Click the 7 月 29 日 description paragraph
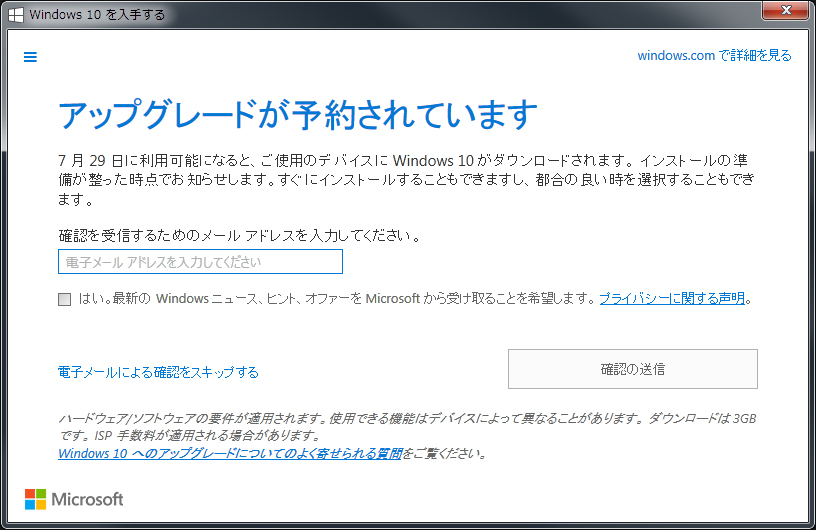816x530 pixels. [x=406, y=180]
